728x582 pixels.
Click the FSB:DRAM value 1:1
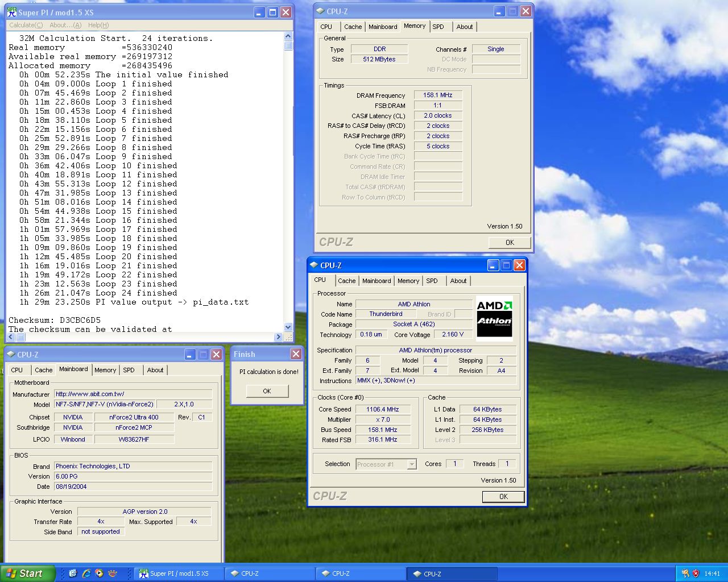[438, 105]
